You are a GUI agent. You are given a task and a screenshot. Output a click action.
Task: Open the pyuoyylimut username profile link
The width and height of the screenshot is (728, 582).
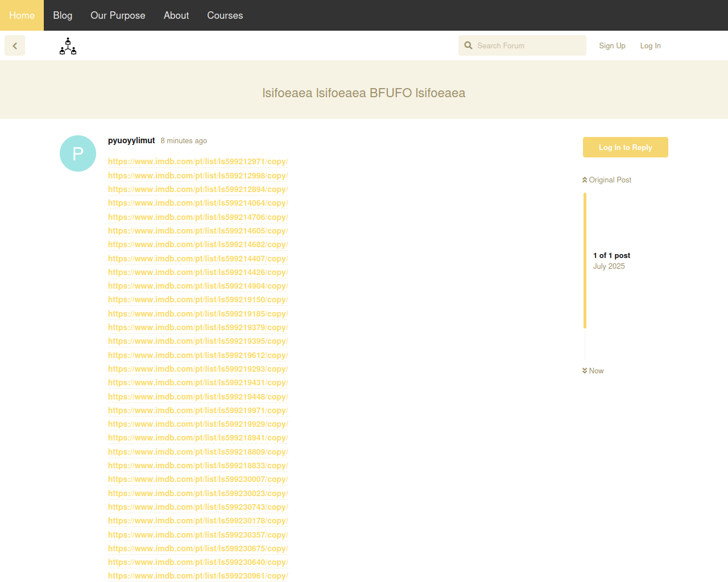point(131,140)
